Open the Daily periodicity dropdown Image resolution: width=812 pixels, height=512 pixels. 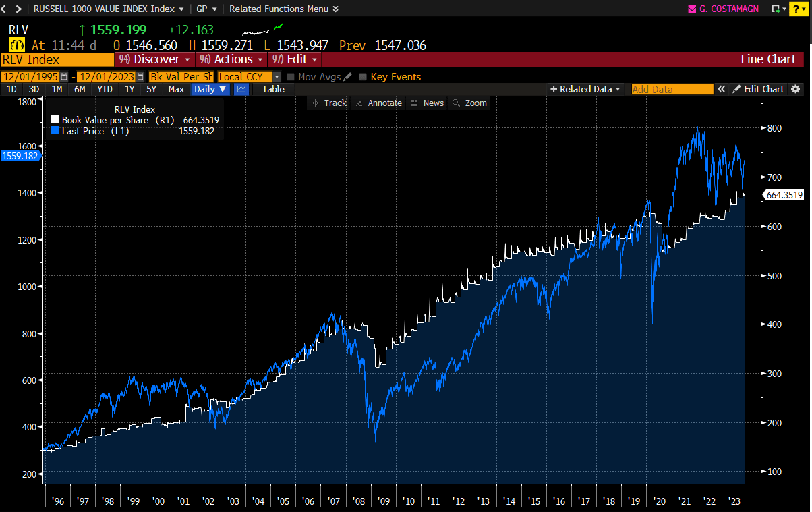[211, 89]
